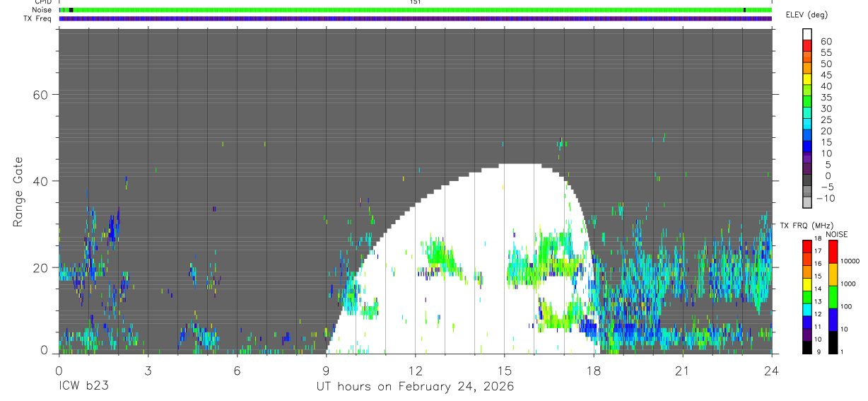
Task: Click the '10000' label on the NOISE scale
Action: click(851, 262)
